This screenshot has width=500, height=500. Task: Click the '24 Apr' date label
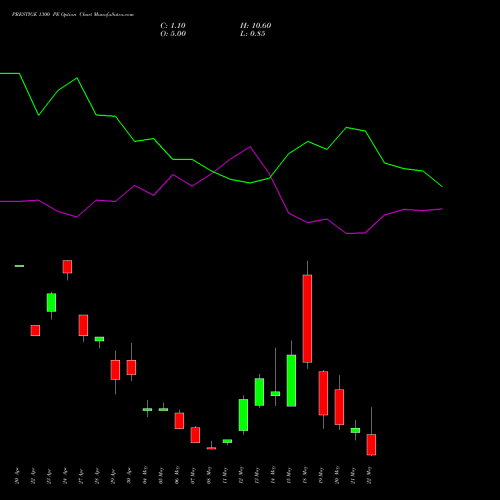click(x=65, y=476)
